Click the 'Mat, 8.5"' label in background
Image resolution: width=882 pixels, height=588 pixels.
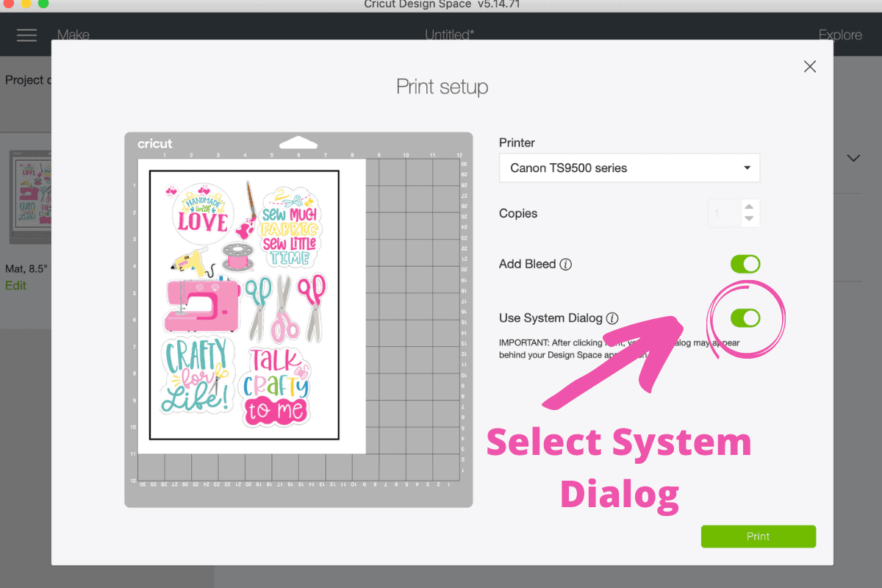tap(27, 268)
